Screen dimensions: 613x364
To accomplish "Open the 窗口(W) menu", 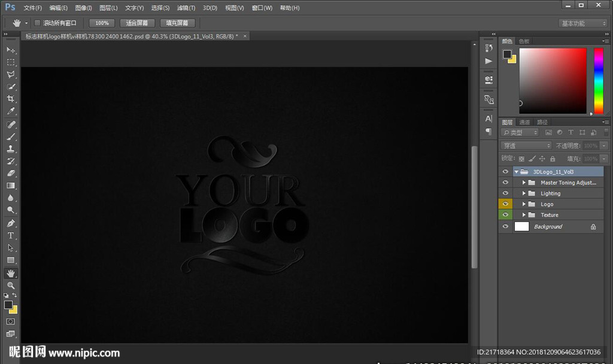I will point(262,8).
